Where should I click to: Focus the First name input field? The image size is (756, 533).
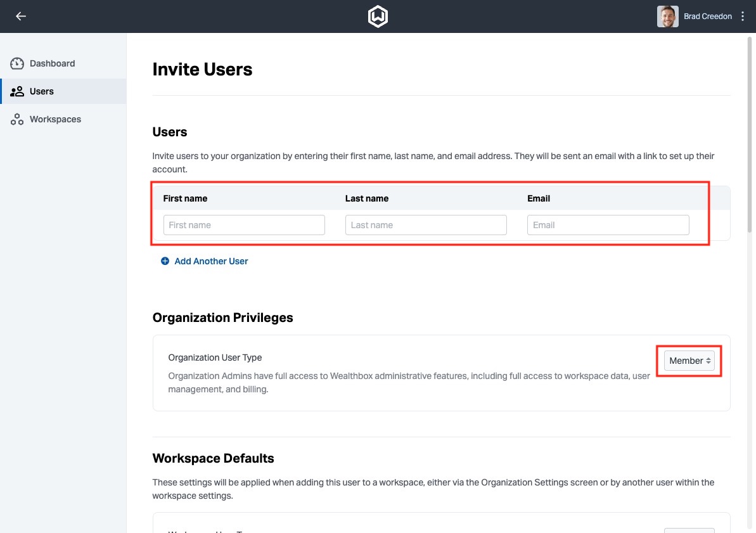point(244,225)
